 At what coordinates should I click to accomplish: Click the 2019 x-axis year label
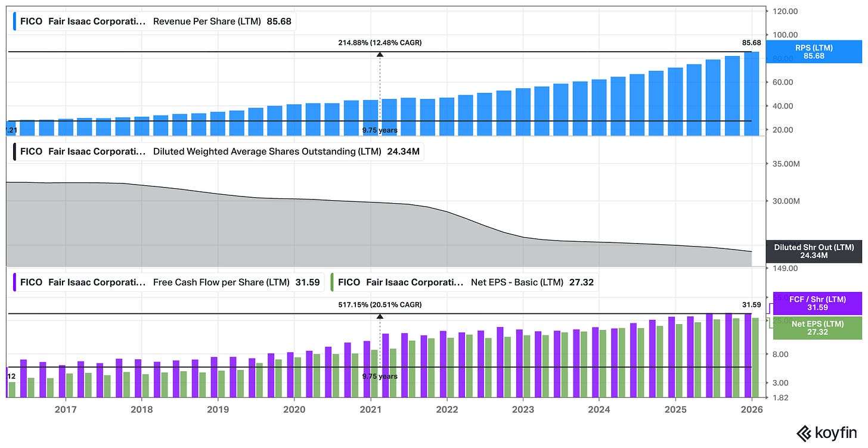pyautogui.click(x=218, y=409)
